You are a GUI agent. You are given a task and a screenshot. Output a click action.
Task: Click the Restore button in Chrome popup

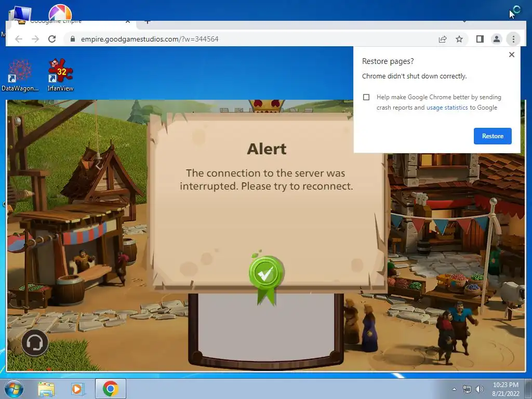tap(493, 136)
